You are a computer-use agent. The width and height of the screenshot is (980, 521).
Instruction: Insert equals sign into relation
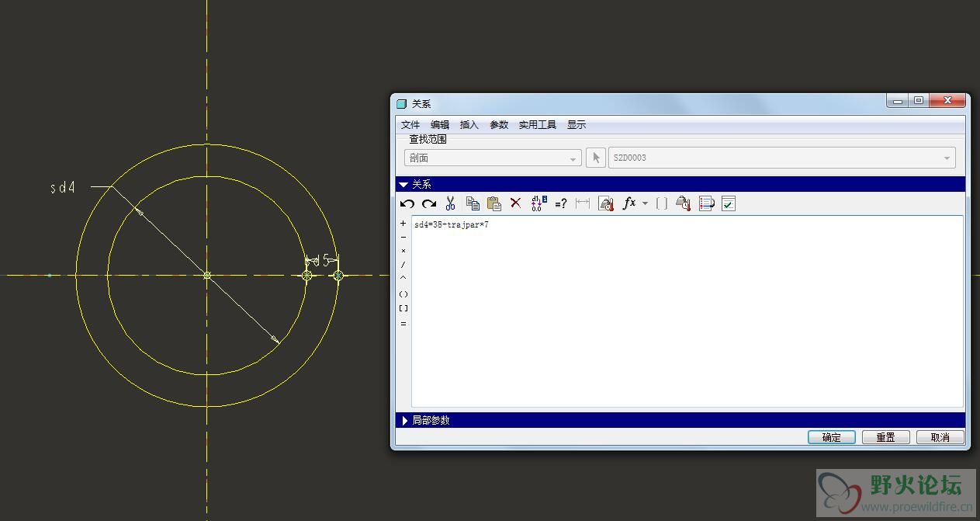pos(403,324)
